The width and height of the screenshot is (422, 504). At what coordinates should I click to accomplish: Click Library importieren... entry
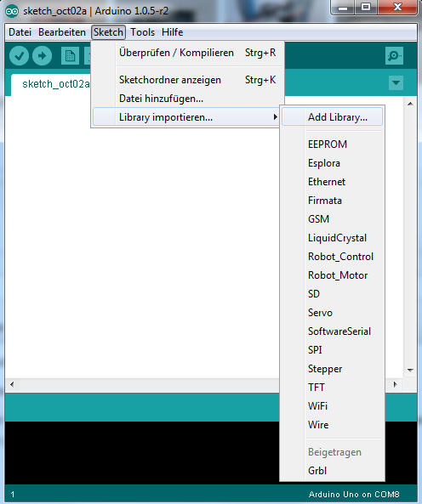pos(187,117)
